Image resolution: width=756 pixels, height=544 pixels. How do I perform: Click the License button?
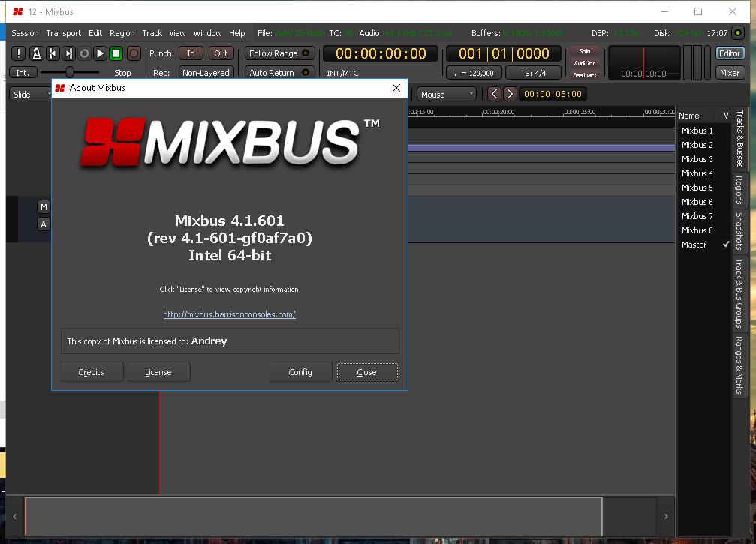click(158, 372)
